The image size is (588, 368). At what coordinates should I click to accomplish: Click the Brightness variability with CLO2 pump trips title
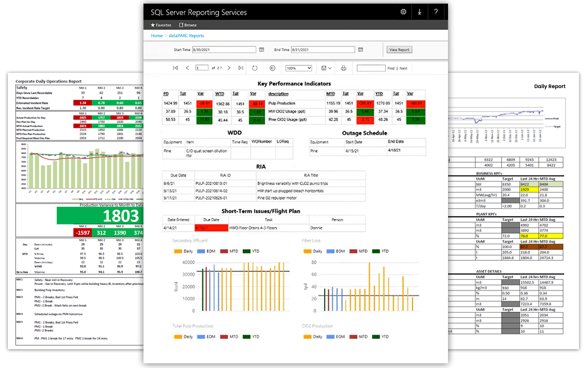292,184
